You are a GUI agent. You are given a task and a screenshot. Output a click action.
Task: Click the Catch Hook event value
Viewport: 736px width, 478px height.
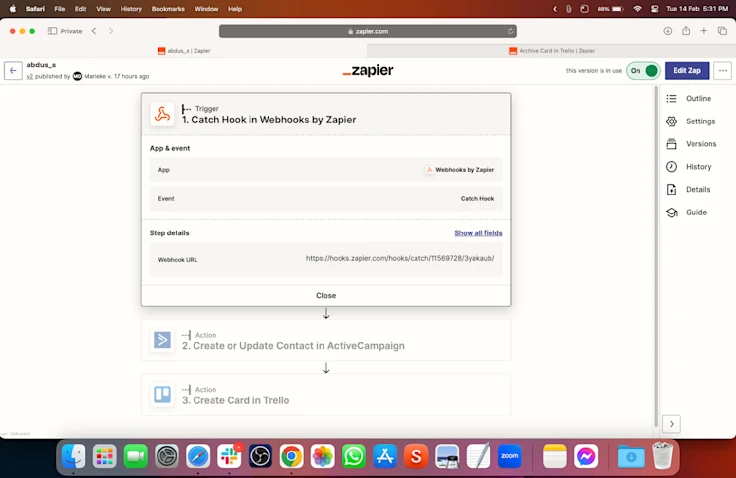tap(477, 199)
